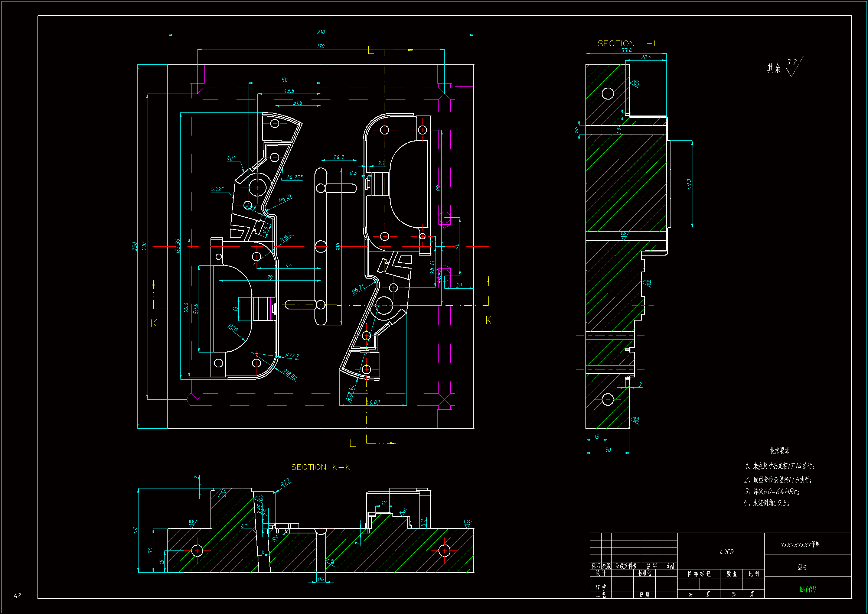Select the 24.25° angle dimension
Screen dimensions: 868x614
(294, 177)
